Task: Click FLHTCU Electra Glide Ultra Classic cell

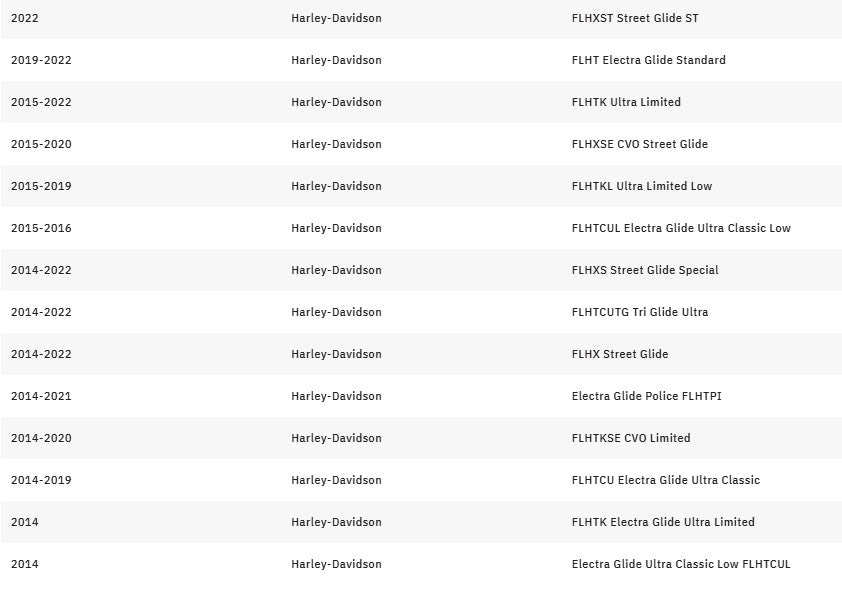Action: click(x=666, y=480)
